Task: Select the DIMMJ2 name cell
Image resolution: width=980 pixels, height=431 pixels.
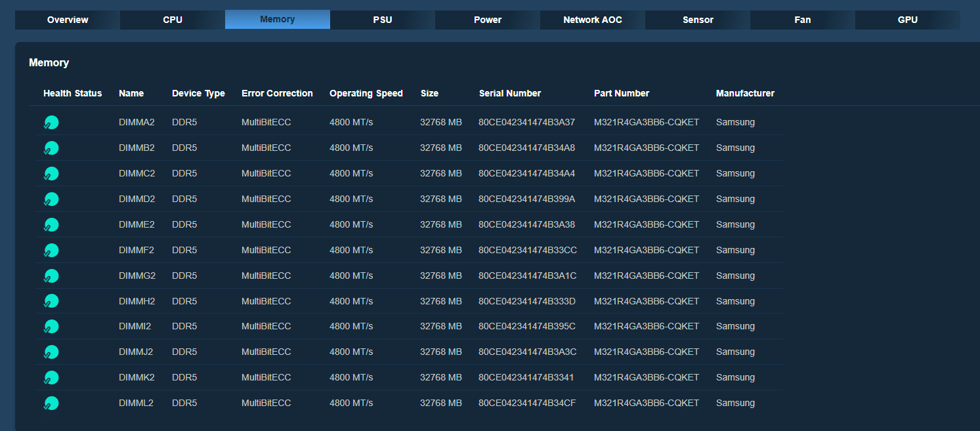Action: tap(136, 352)
